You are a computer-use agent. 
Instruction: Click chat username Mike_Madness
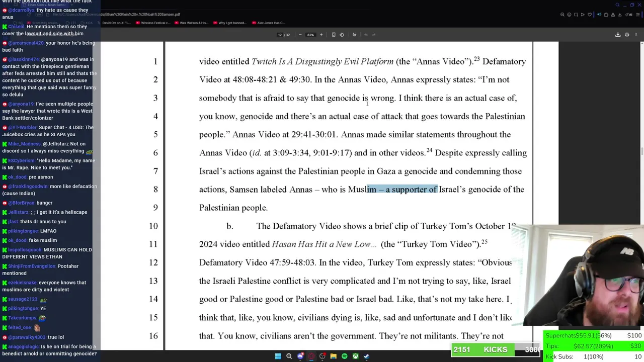point(24,144)
